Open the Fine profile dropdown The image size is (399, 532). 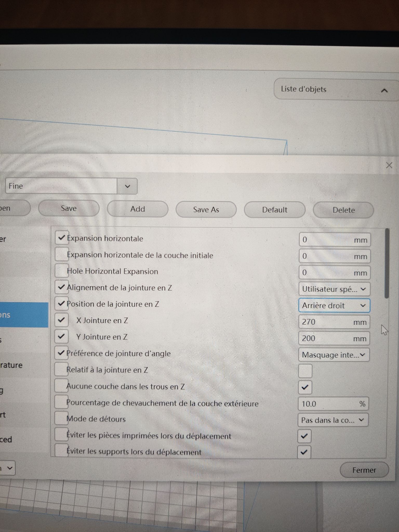[127, 186]
